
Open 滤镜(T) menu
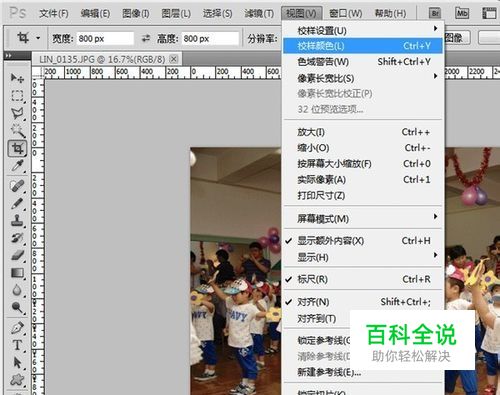coord(259,13)
